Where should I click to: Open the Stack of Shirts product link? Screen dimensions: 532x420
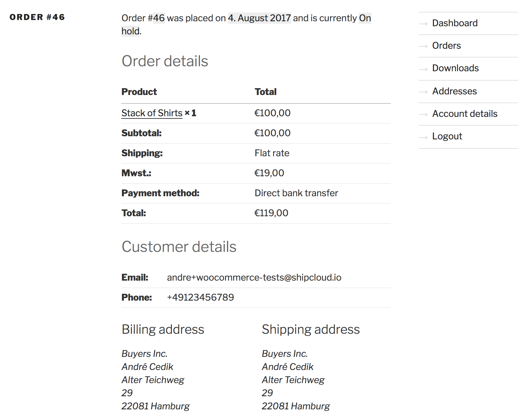152,113
